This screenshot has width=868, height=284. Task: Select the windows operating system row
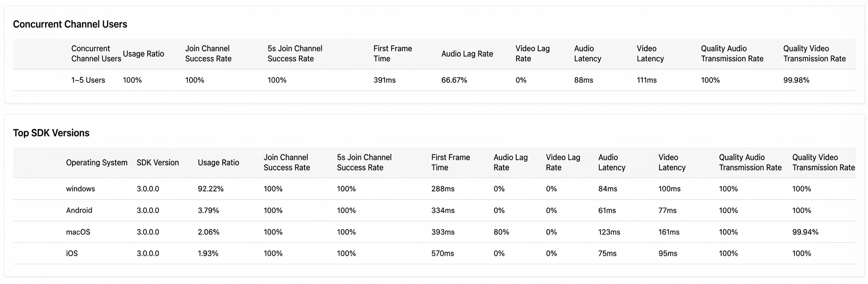(x=434, y=189)
